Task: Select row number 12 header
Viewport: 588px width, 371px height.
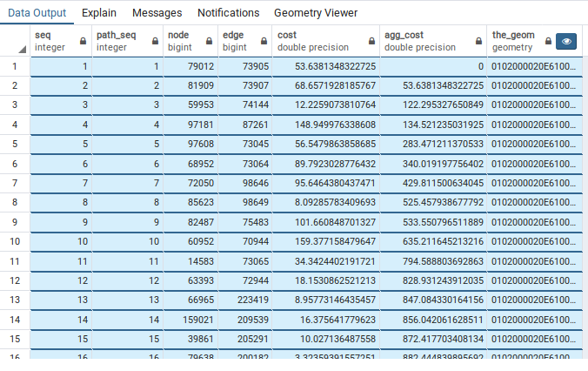Action: point(15,280)
